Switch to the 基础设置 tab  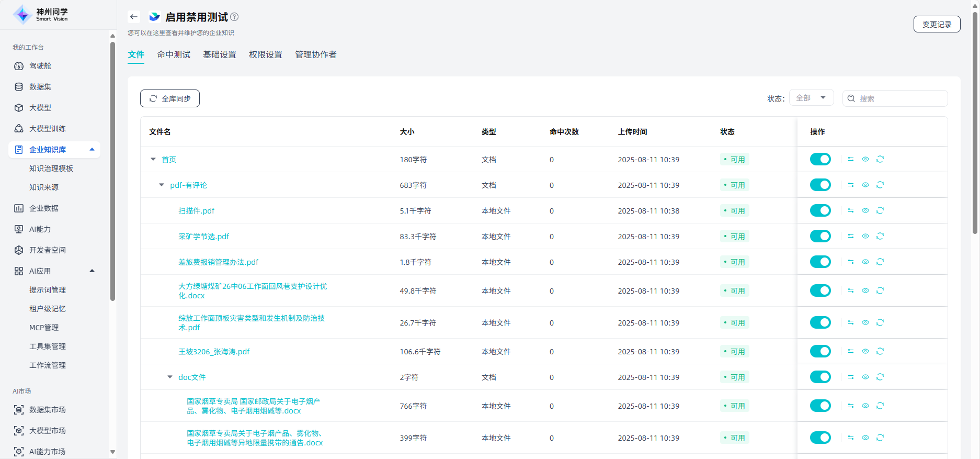coord(220,54)
